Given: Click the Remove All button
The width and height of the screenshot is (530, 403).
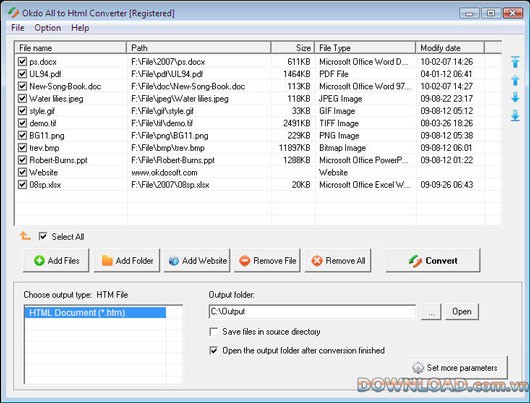Looking at the screenshot, I should [x=338, y=261].
